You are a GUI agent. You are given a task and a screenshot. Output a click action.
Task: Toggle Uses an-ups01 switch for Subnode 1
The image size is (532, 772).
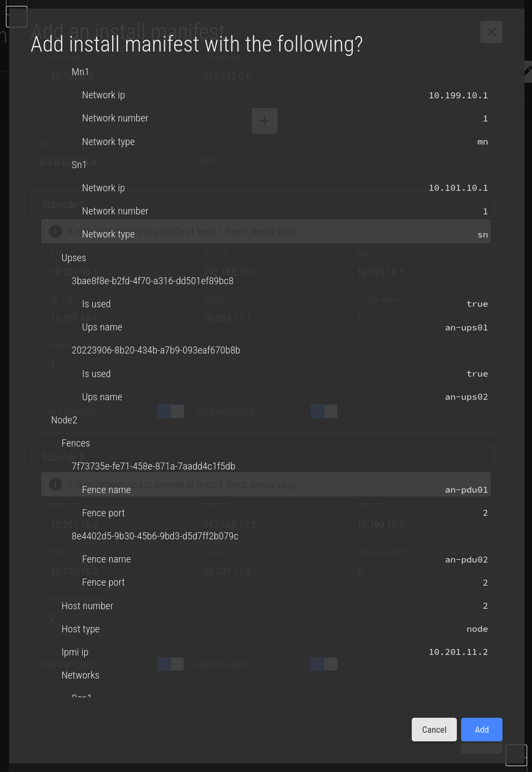click(x=171, y=412)
